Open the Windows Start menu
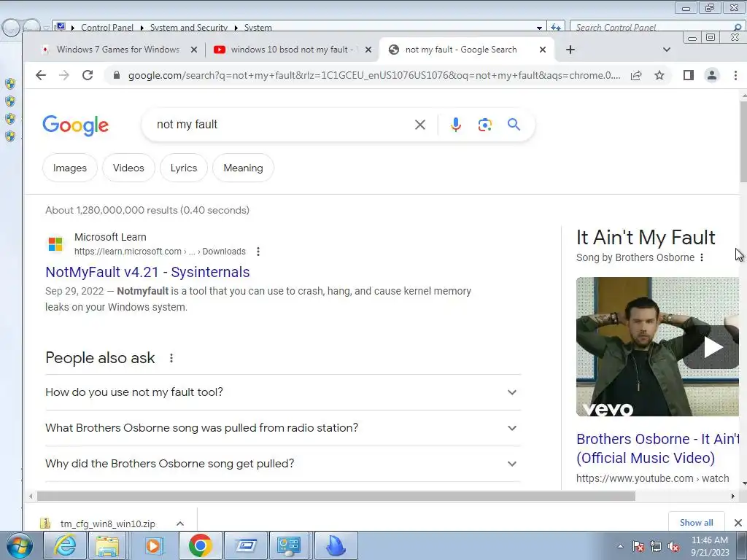This screenshot has height=560, width=747. [19, 545]
